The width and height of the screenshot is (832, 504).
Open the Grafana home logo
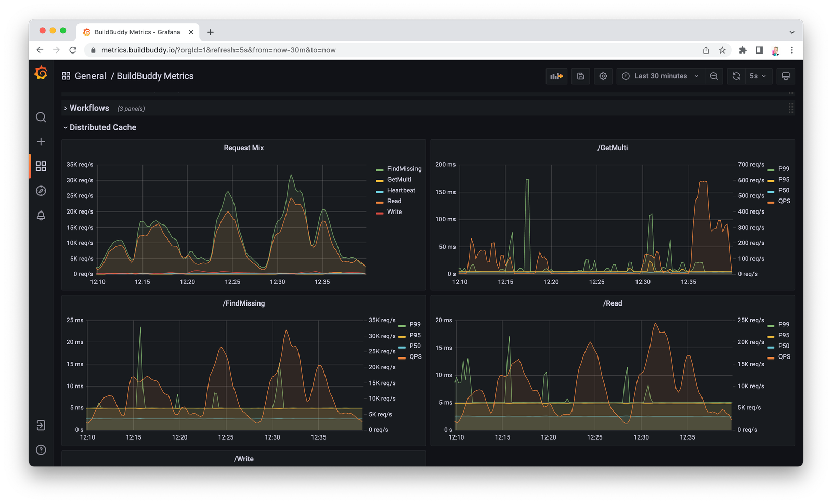41,73
